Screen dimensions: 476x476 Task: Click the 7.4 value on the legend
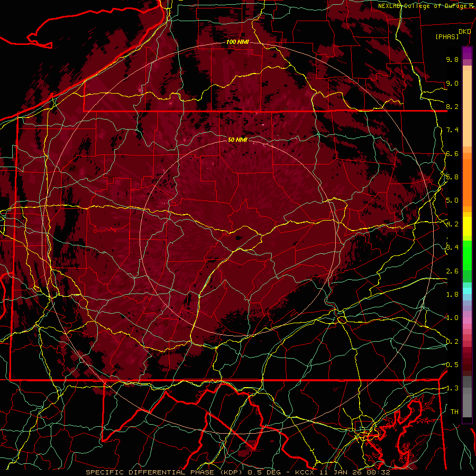[452, 130]
